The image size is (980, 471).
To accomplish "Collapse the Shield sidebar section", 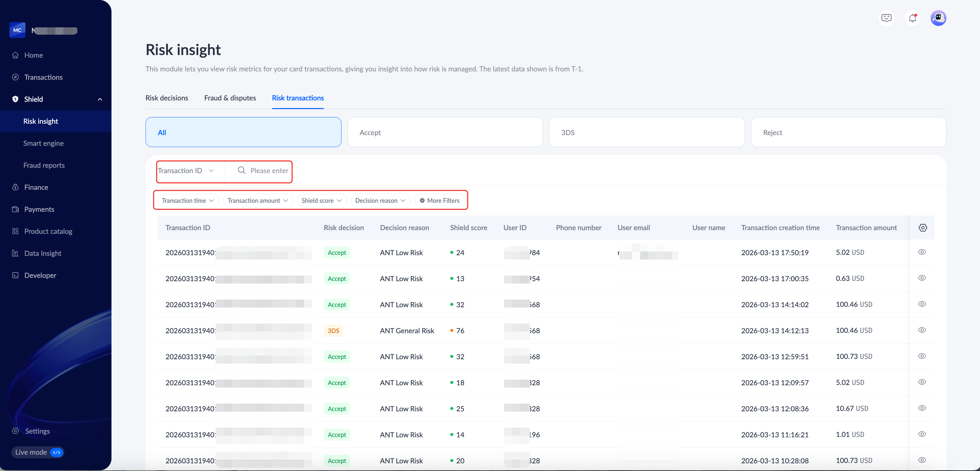I will tap(100, 99).
